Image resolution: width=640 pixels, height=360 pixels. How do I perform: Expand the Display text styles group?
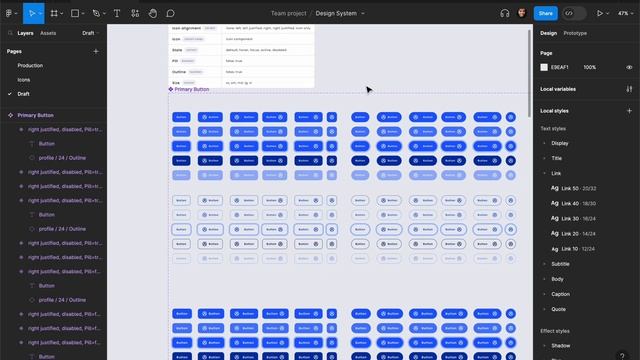pos(544,143)
